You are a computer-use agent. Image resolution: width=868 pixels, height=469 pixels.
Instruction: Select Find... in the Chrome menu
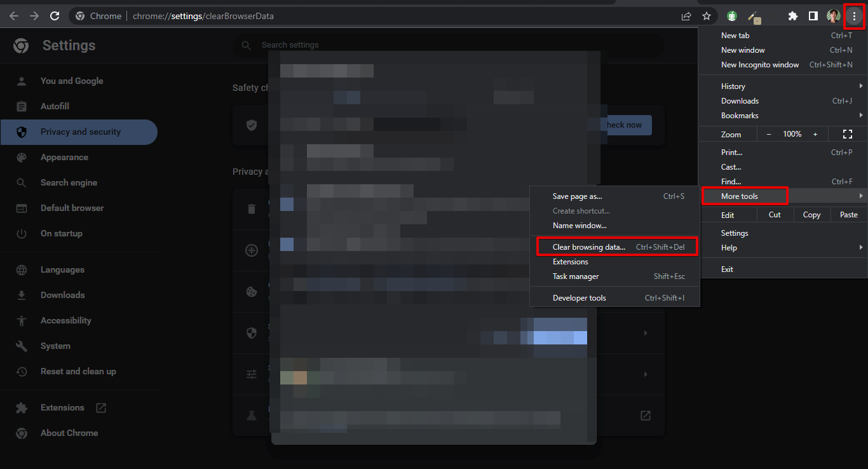(x=783, y=182)
